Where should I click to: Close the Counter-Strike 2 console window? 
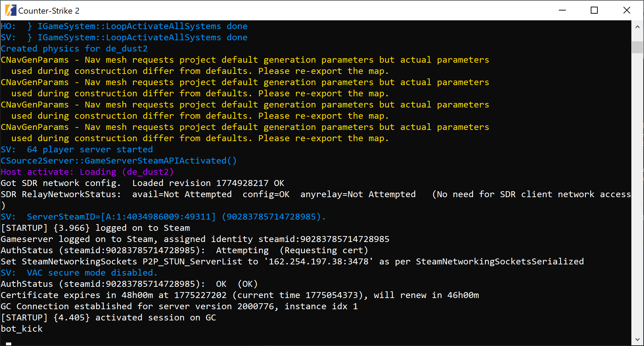(627, 11)
